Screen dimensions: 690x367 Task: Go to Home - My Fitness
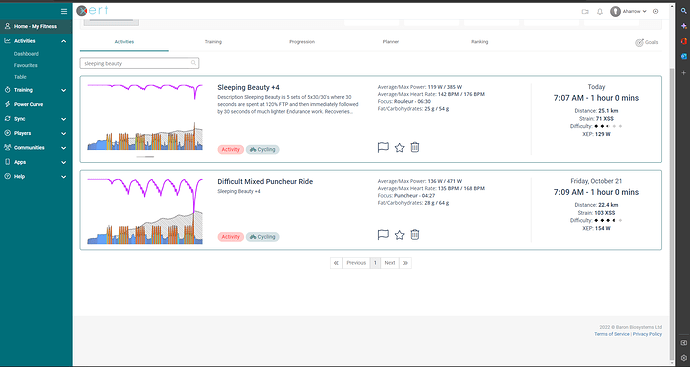(36, 26)
